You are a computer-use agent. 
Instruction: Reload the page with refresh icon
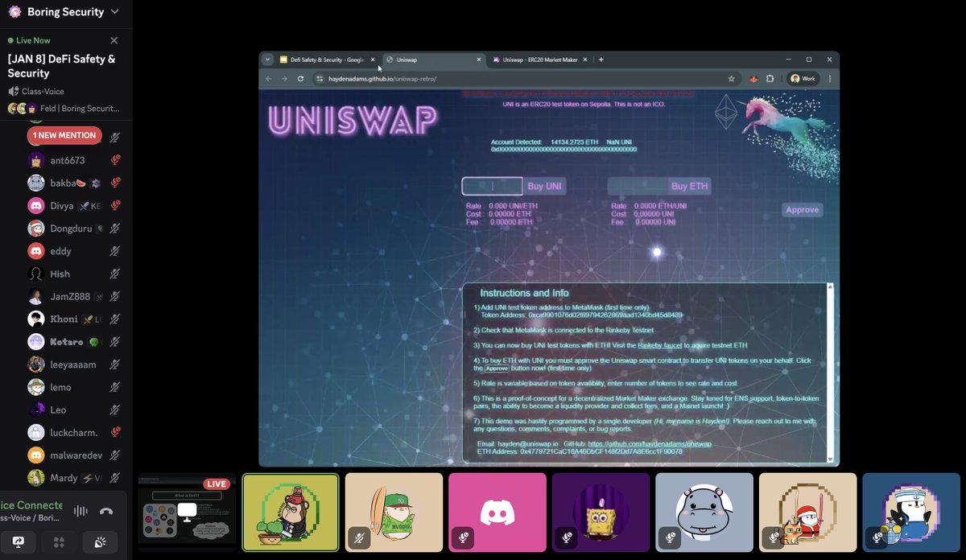point(300,79)
